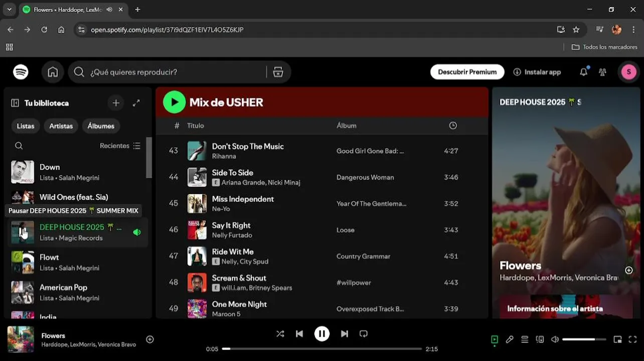Open Todos los marcadores folder
Viewport: 644px width, 361px height.
604,47
